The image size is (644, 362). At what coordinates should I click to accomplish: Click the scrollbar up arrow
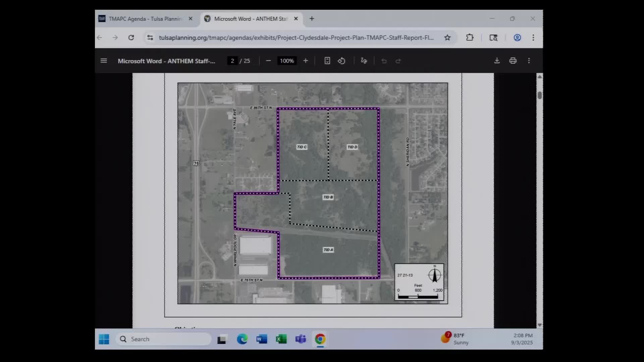pos(540,77)
